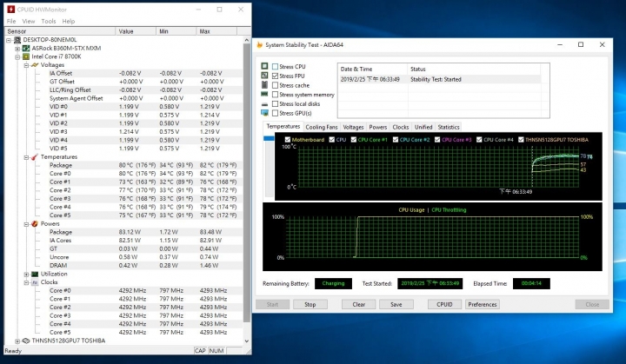
Task: Expand the THNSN5128GPU7 TOSHIBA node
Action: coord(17,341)
